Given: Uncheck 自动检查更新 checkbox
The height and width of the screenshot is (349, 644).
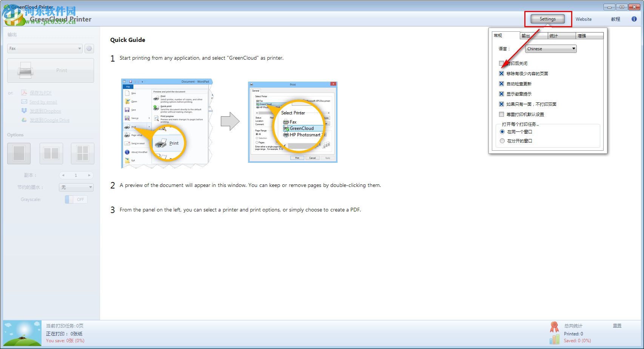Looking at the screenshot, I should (501, 83).
